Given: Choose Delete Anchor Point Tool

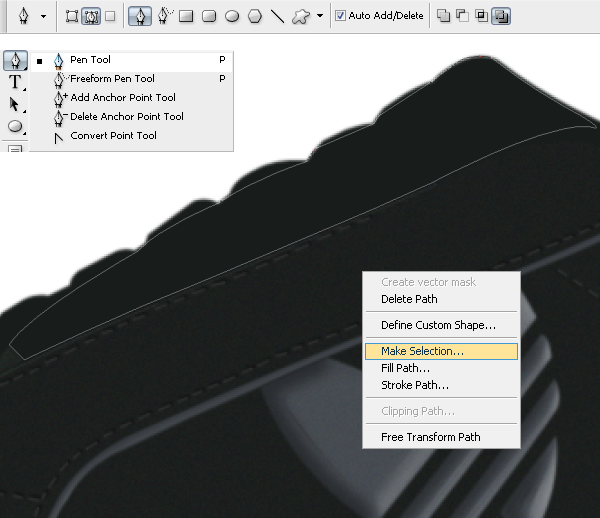Looking at the screenshot, I should [x=132, y=117].
